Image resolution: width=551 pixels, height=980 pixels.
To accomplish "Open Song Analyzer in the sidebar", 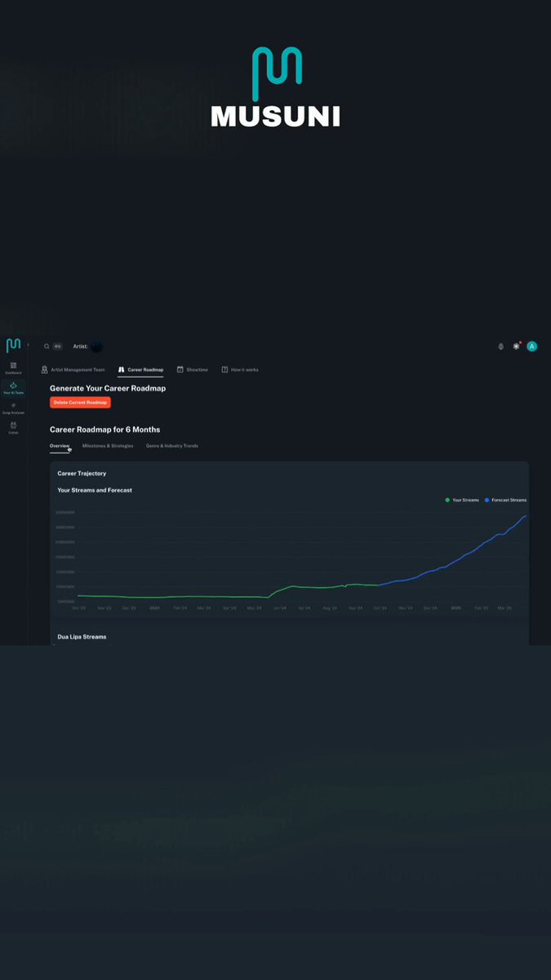I will tap(13, 408).
